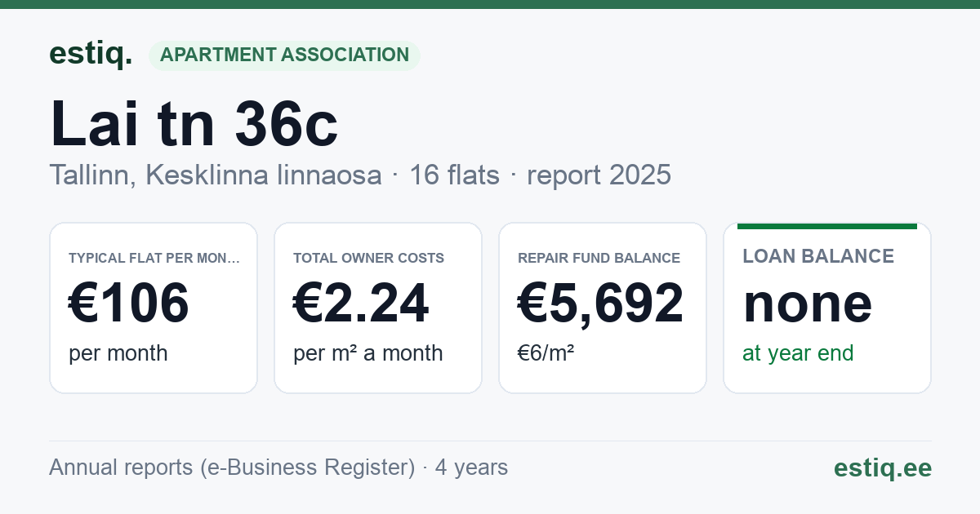The height and width of the screenshot is (514, 980).
Task: Click the €2.24 value
Action: [361, 303]
